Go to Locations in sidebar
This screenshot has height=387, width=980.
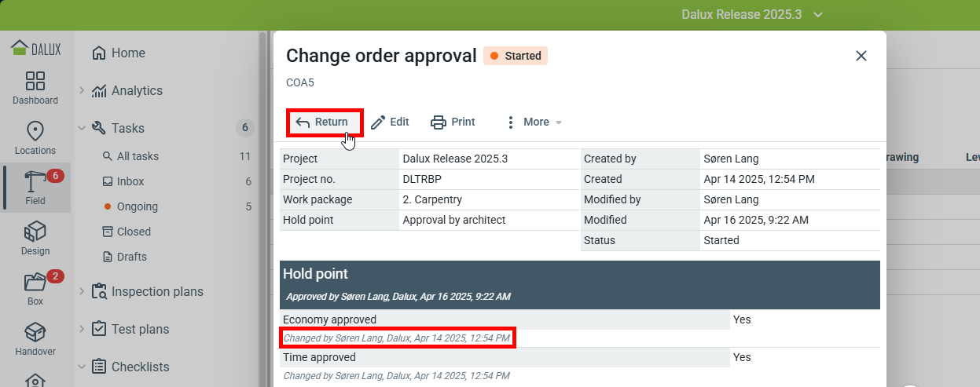pyautogui.click(x=35, y=137)
